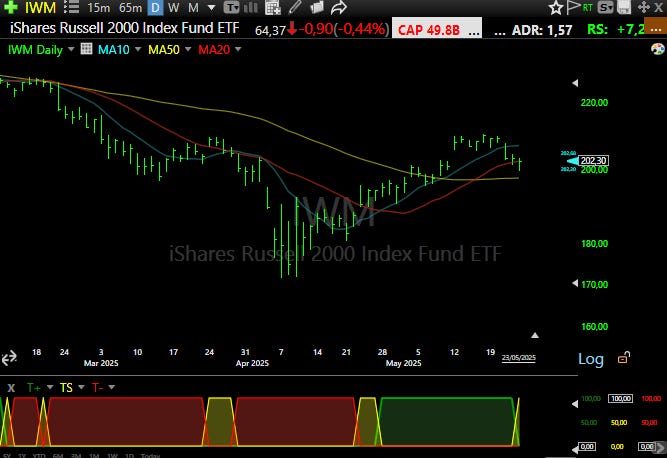Expand the MA10 dropdown arrow
The height and width of the screenshot is (458, 667).
click(138, 49)
